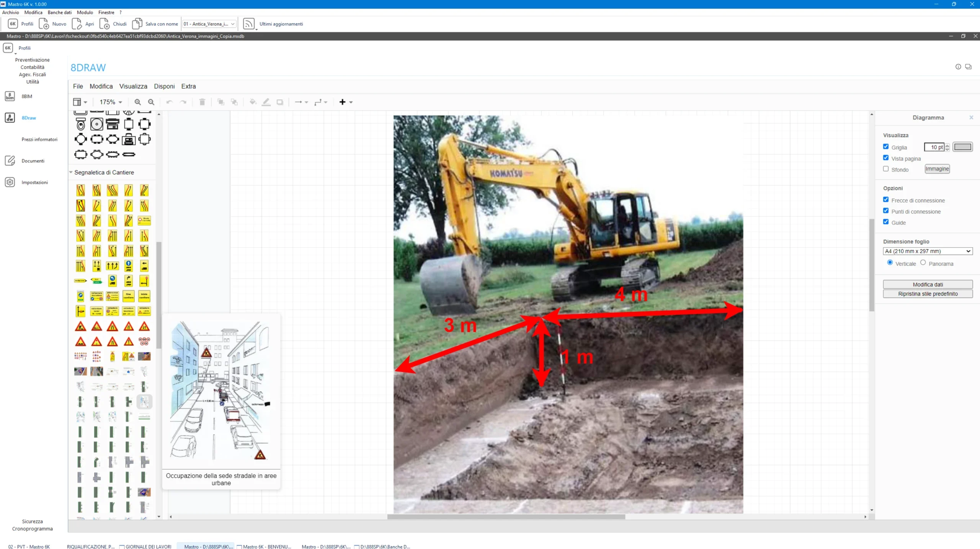The height and width of the screenshot is (549, 980).
Task: Click the zoom out magnifier icon
Action: (x=151, y=102)
